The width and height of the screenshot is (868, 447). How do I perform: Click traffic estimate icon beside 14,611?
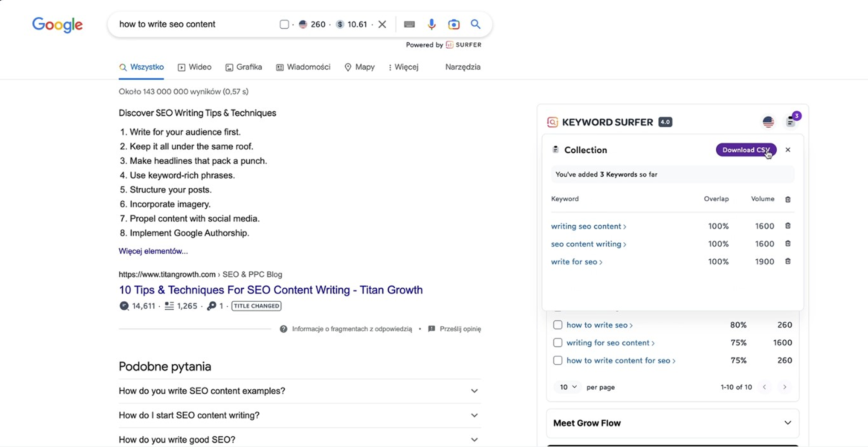point(124,306)
